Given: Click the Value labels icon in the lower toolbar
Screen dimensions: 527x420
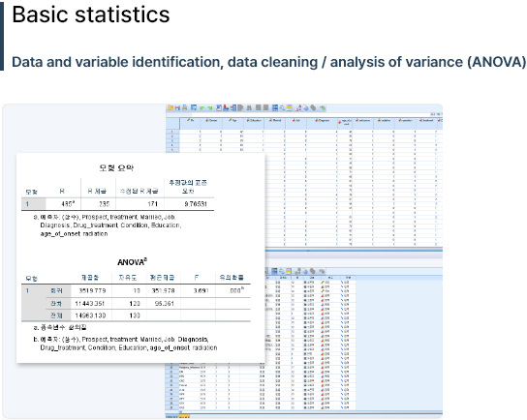Looking at the screenshot, I should [297, 271].
